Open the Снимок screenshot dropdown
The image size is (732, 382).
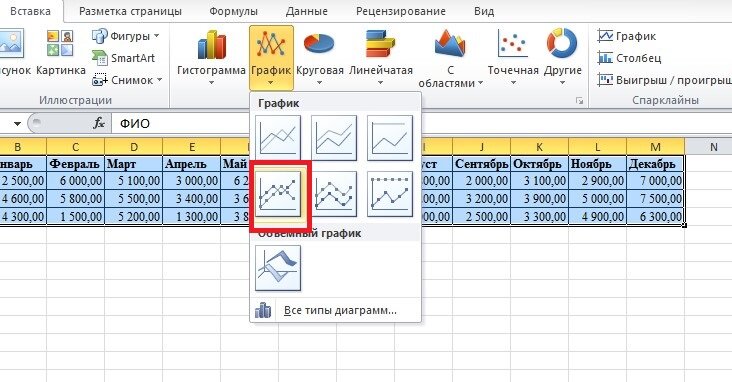(x=127, y=80)
